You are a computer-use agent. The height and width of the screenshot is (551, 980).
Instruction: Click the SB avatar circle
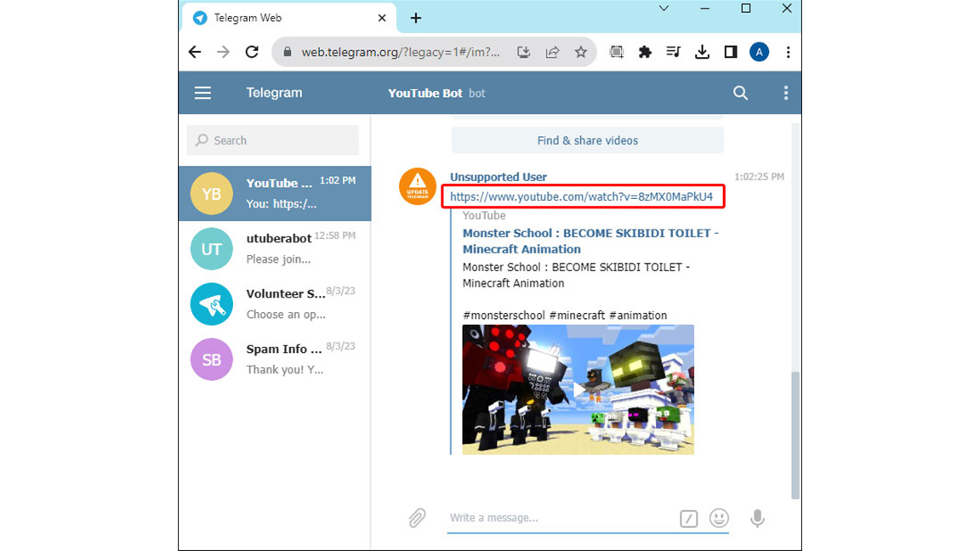click(211, 359)
